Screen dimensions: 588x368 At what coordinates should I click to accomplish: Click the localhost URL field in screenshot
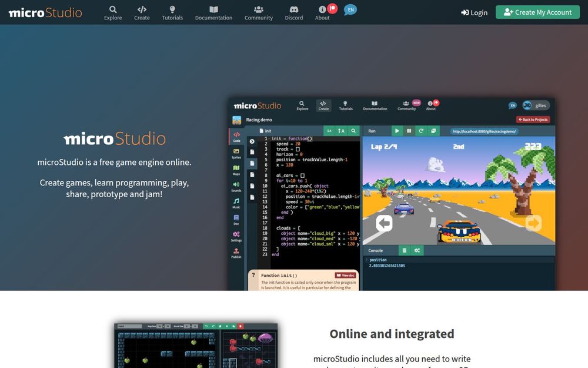tap(484, 131)
